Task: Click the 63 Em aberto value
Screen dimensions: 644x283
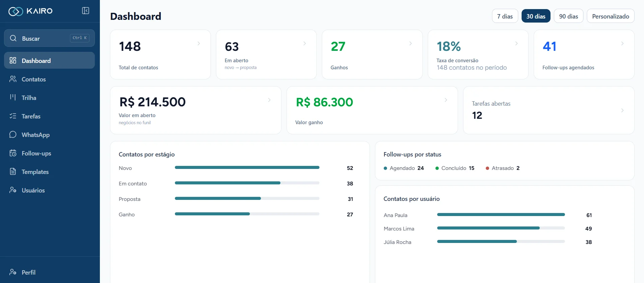Action: point(232,46)
